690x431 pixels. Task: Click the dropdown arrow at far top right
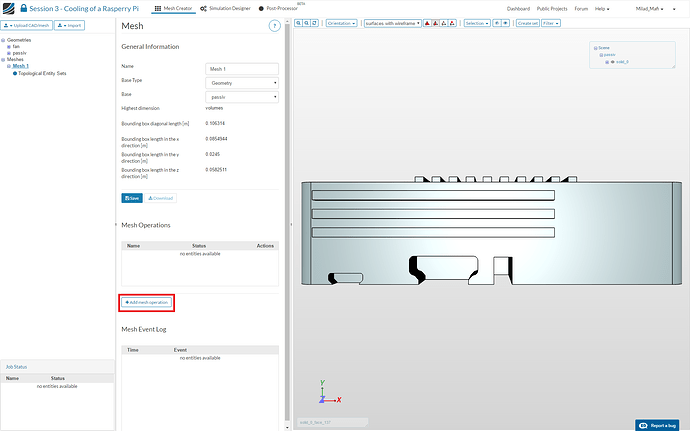pos(674,9)
